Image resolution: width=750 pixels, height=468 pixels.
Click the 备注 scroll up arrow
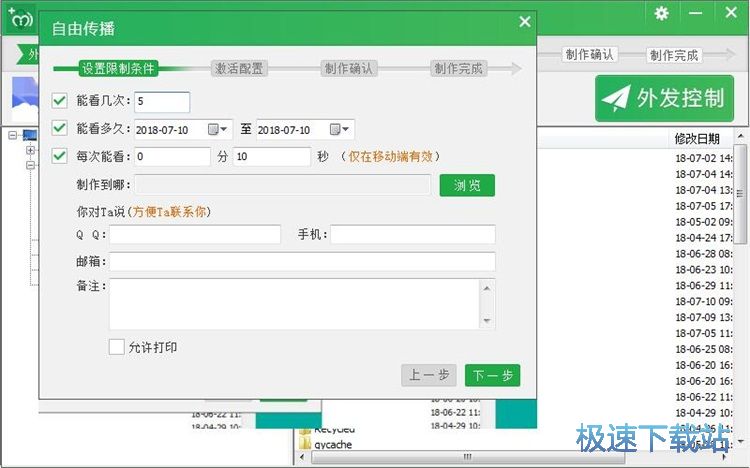tap(487, 288)
